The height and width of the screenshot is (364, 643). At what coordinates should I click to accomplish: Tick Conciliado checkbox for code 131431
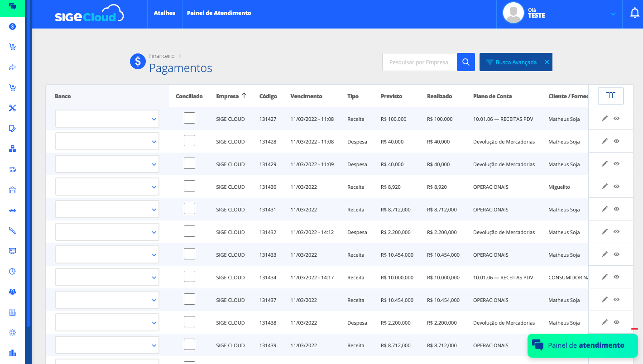pos(189,209)
